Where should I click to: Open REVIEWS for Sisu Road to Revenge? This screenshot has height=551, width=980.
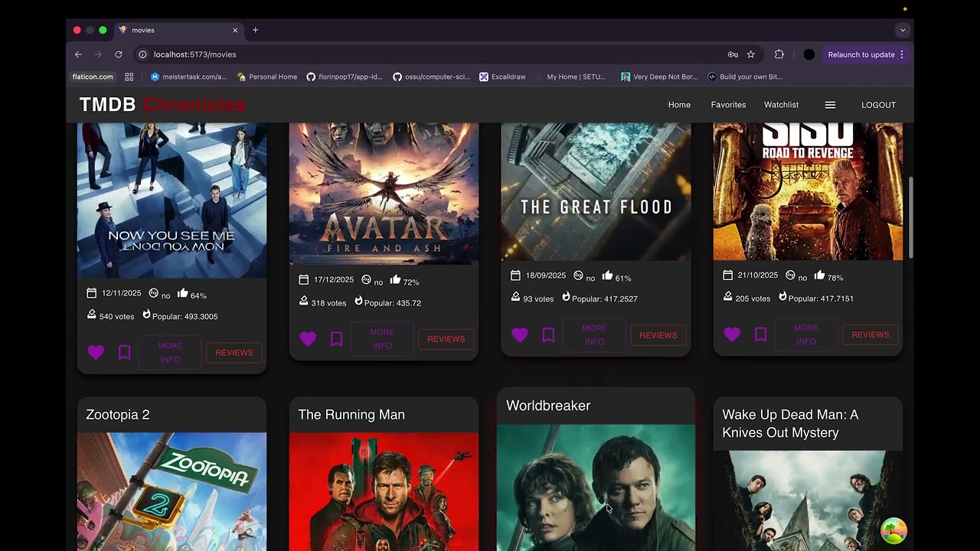click(871, 334)
